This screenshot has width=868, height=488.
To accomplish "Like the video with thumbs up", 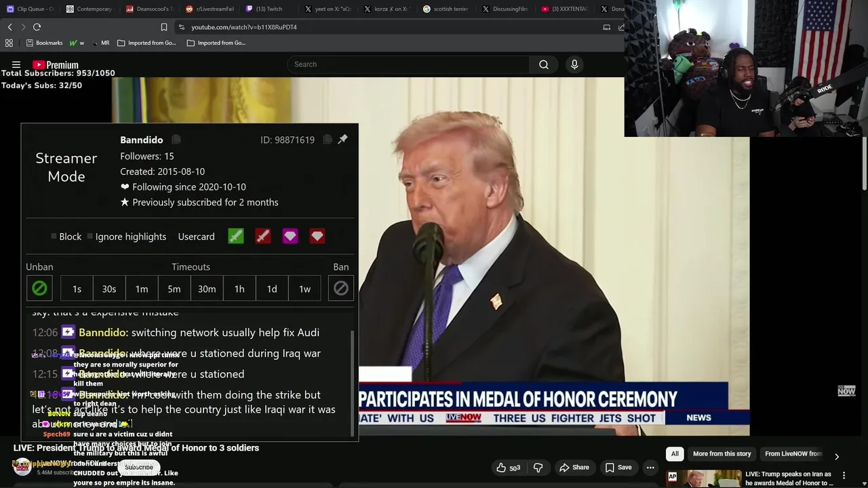I will [508, 467].
